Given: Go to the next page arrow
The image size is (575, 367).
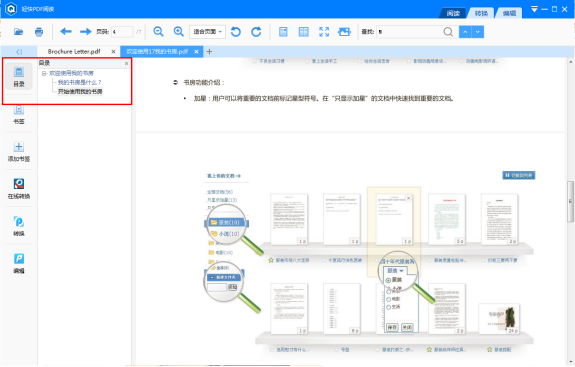Looking at the screenshot, I should [x=85, y=32].
